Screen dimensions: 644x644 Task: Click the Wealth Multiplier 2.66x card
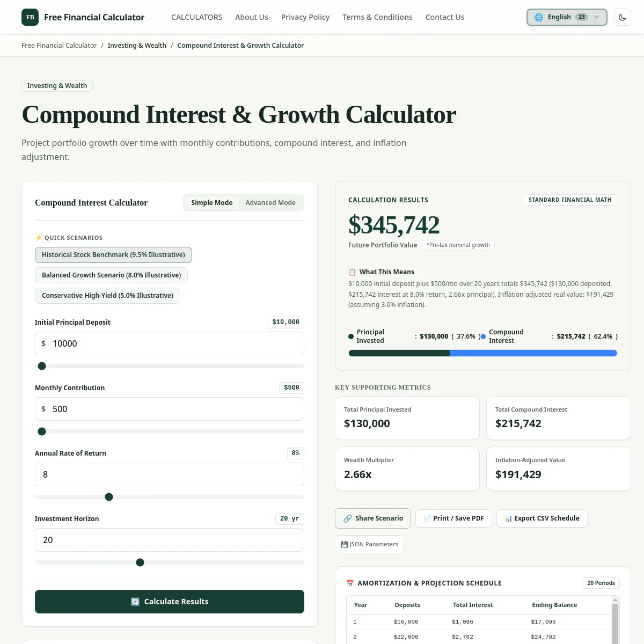pyautogui.click(x=407, y=469)
